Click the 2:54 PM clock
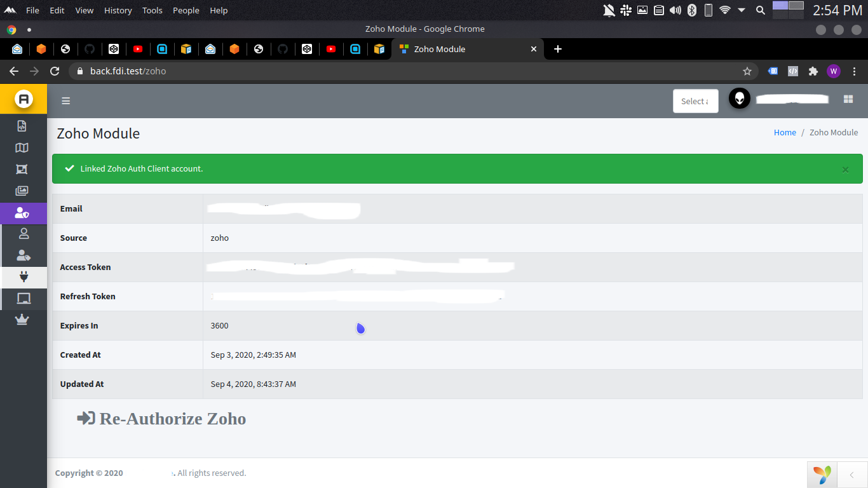Viewport: 868px width, 488px height. 837,10
